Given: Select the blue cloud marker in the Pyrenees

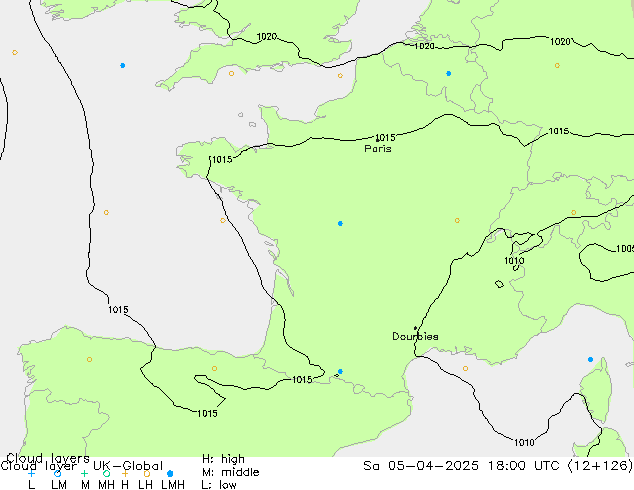Looking at the screenshot, I should (x=340, y=372).
